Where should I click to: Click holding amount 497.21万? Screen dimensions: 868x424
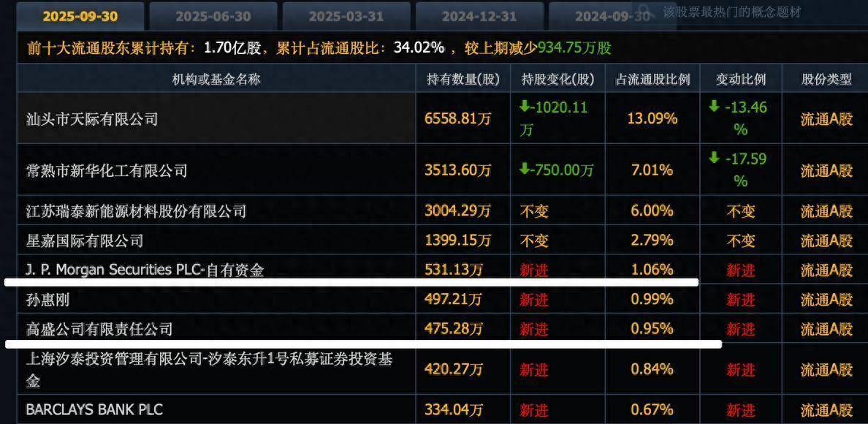(454, 300)
